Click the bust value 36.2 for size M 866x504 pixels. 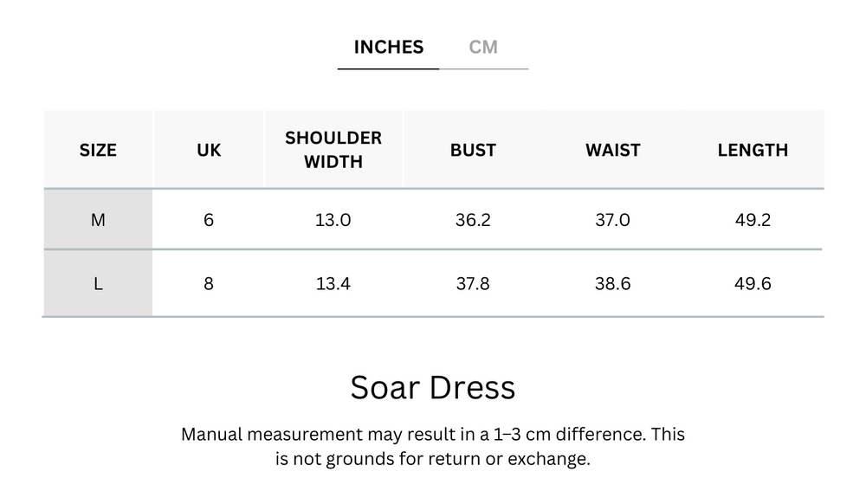click(472, 220)
